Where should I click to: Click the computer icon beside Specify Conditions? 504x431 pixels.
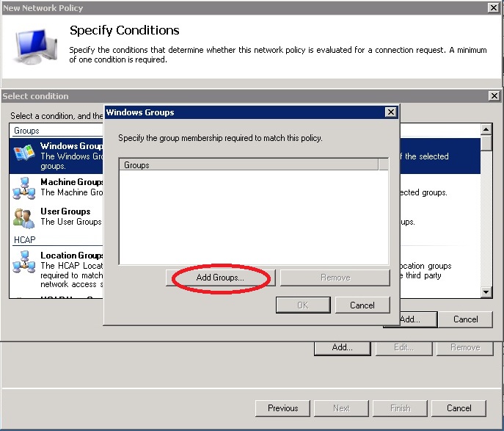(x=35, y=46)
